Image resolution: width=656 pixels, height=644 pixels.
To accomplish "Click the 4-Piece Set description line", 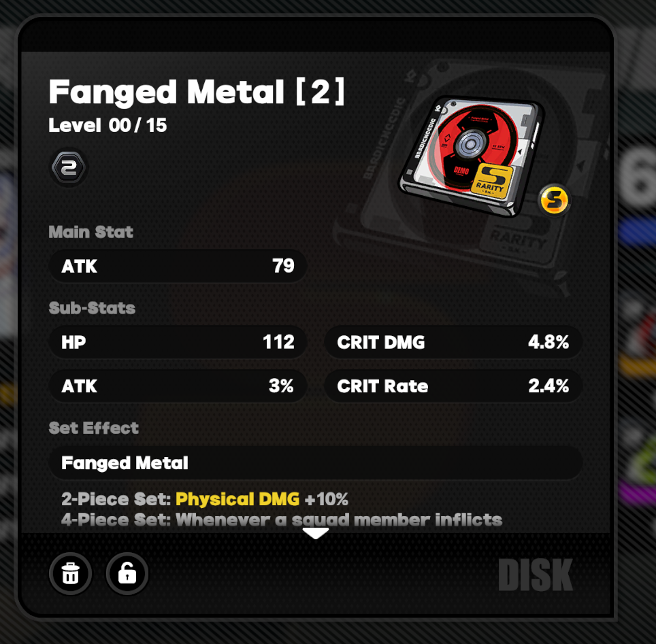I will [282, 520].
